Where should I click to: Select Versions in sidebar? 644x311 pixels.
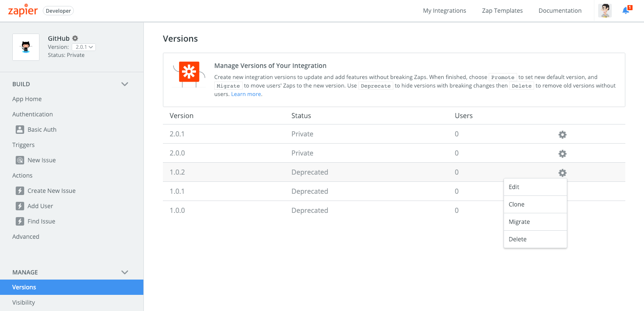tap(72, 287)
